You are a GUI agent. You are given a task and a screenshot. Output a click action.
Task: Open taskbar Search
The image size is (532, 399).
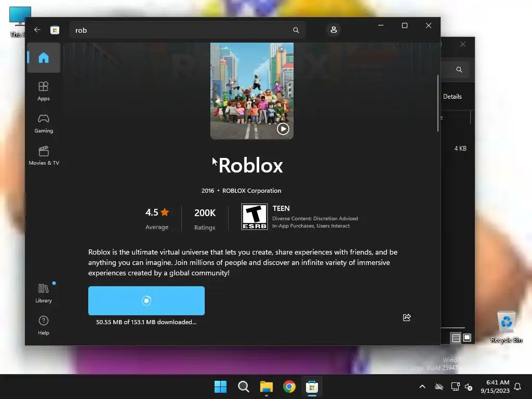tap(243, 387)
